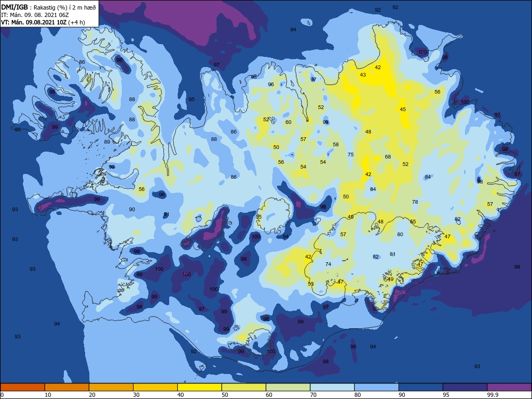Click the '99.9' tick label on the color scale
The width and height of the screenshot is (532, 399).
tap(493, 395)
